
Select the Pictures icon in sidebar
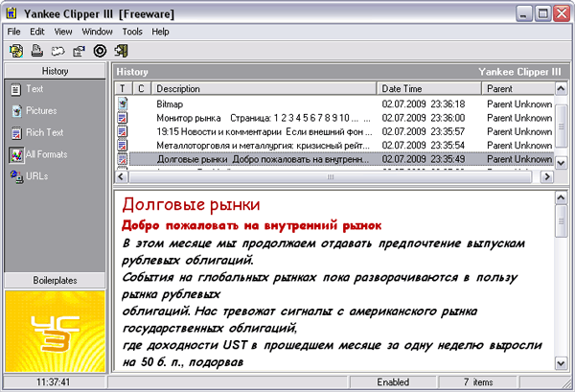click(16, 111)
